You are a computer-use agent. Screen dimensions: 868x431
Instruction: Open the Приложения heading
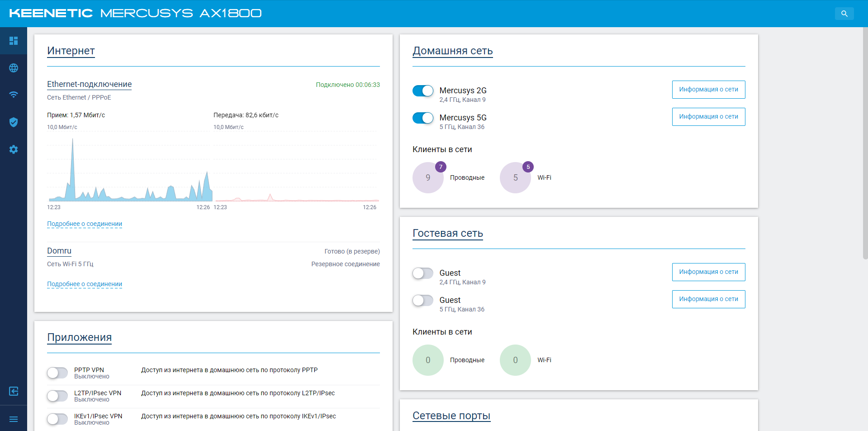point(79,337)
